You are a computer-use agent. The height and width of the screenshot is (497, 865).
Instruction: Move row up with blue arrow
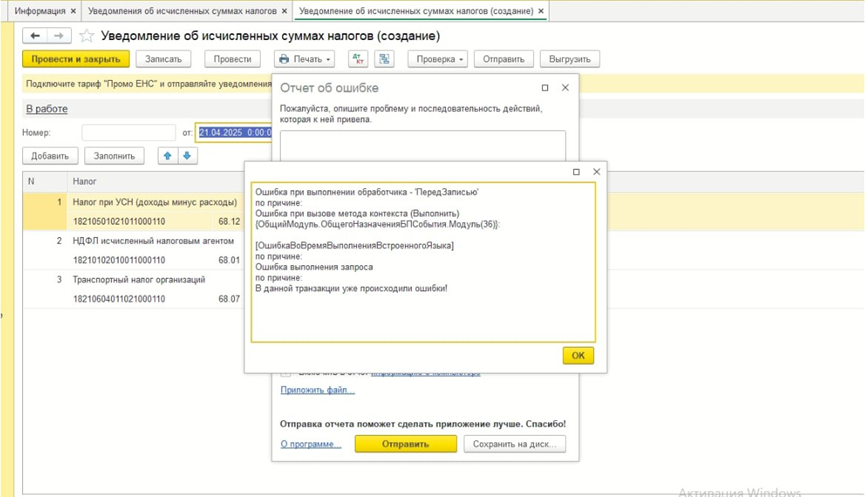click(168, 156)
